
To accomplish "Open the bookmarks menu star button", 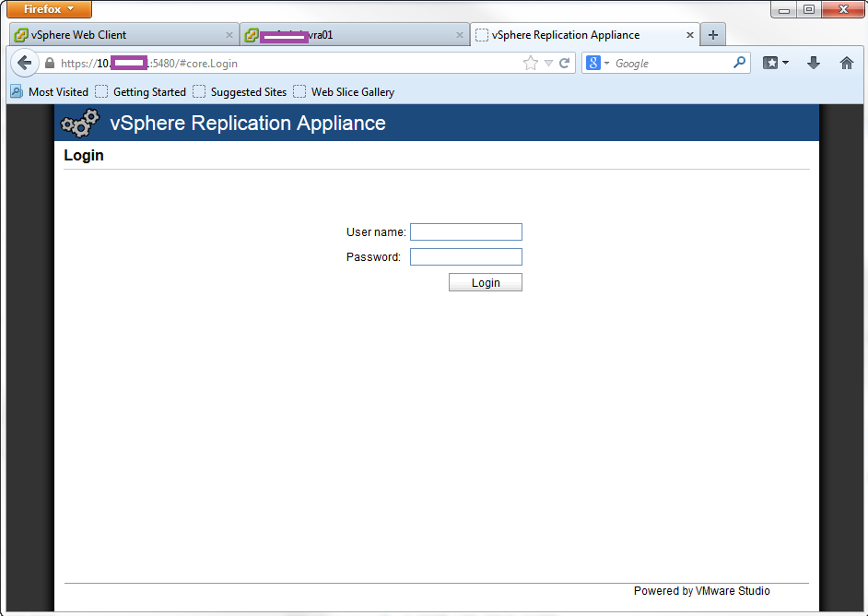I will point(776,63).
